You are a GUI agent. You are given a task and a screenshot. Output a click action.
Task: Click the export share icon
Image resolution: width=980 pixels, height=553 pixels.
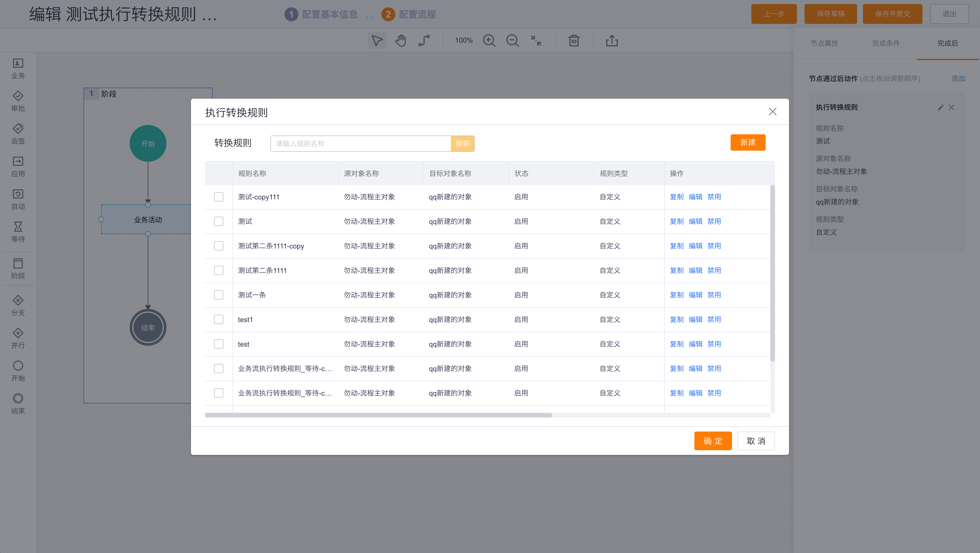click(x=612, y=40)
